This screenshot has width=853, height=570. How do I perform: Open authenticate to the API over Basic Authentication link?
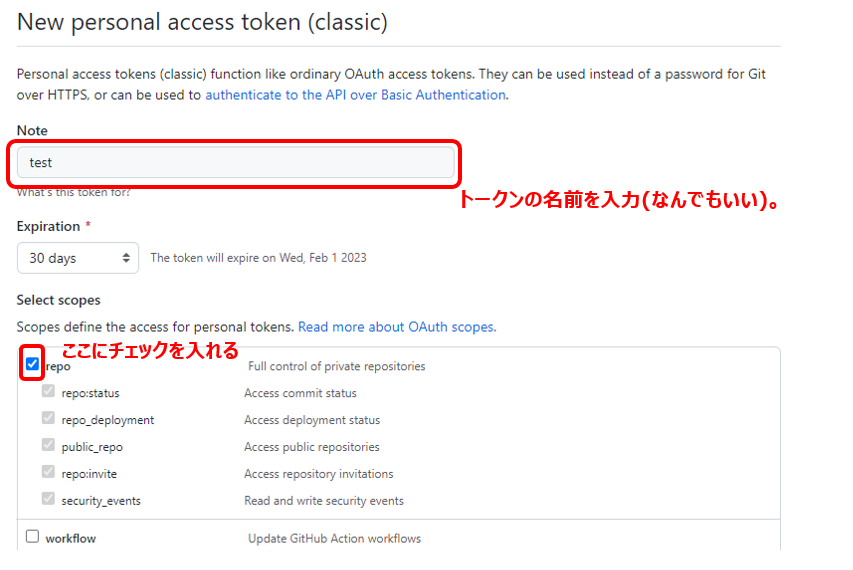356,95
